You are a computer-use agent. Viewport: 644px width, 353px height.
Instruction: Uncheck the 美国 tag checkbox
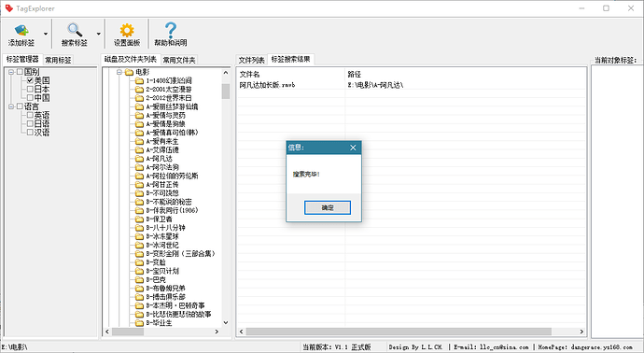click(x=30, y=80)
